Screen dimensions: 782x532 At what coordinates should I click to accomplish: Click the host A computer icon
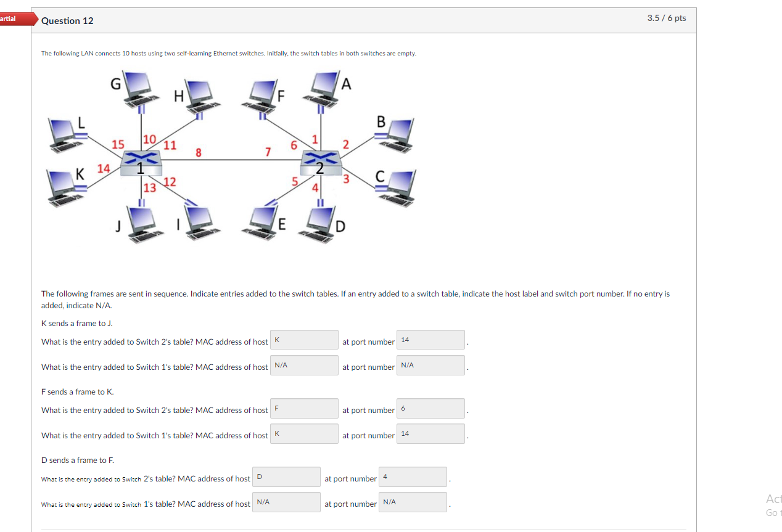coord(321,86)
